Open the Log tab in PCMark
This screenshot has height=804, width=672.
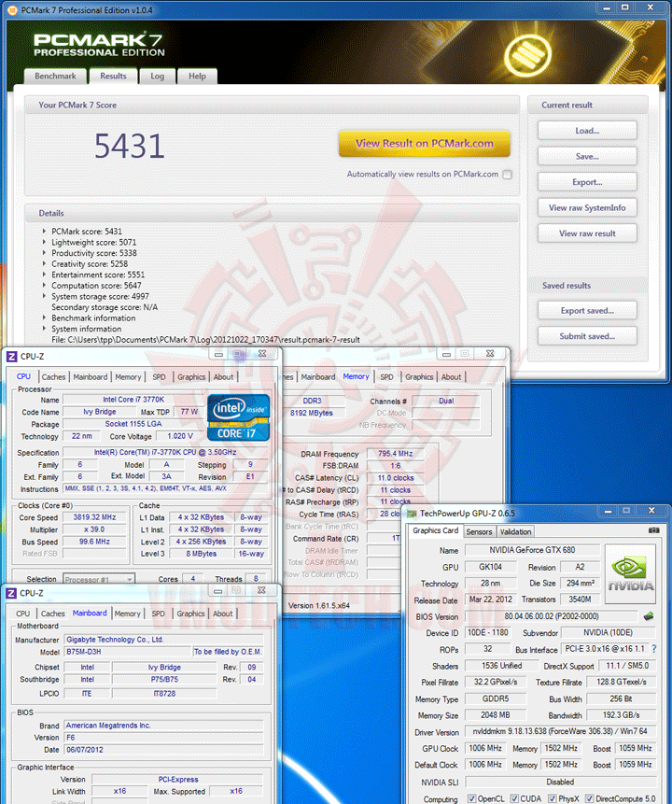158,76
